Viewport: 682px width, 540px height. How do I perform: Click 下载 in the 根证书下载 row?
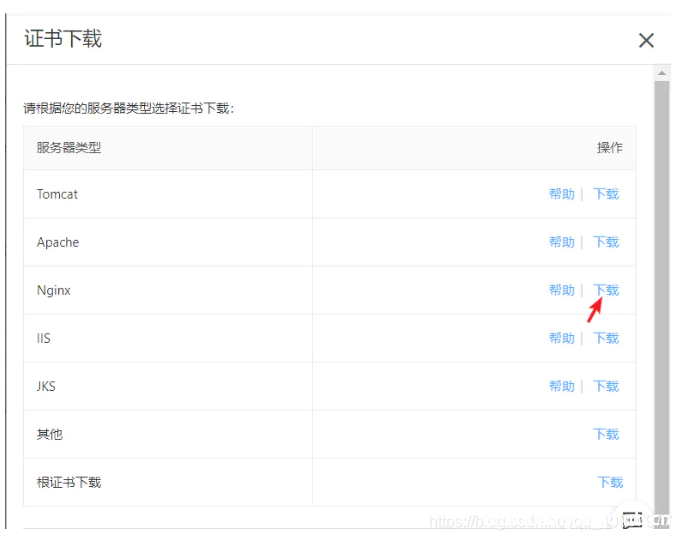[x=610, y=482]
